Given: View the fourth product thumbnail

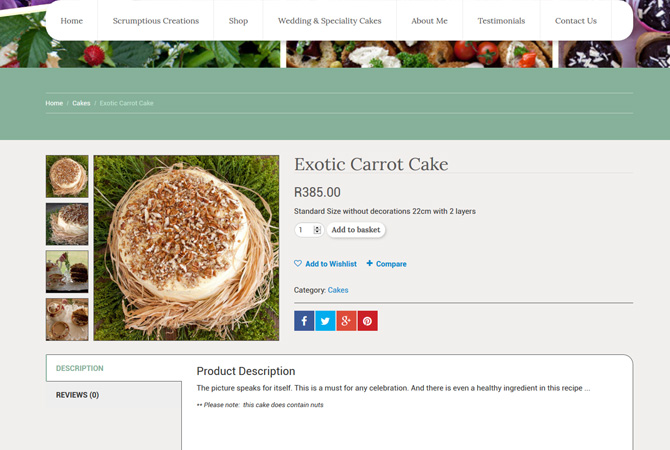Looking at the screenshot, I should click(67, 319).
